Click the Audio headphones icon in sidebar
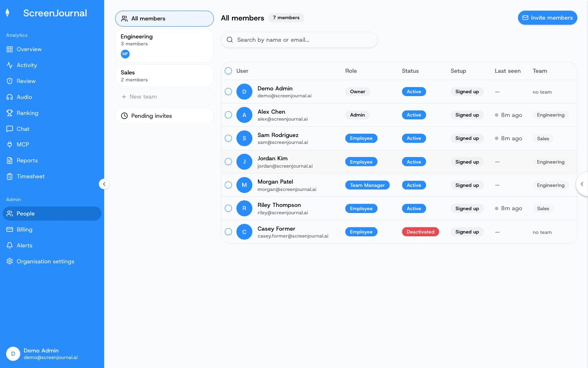 tap(10, 97)
